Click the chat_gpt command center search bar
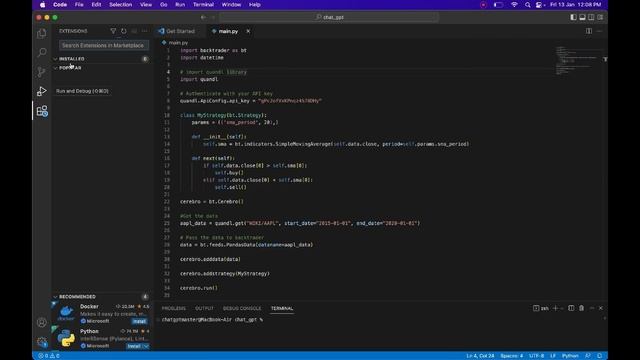The width and height of the screenshot is (640, 360). click(329, 17)
